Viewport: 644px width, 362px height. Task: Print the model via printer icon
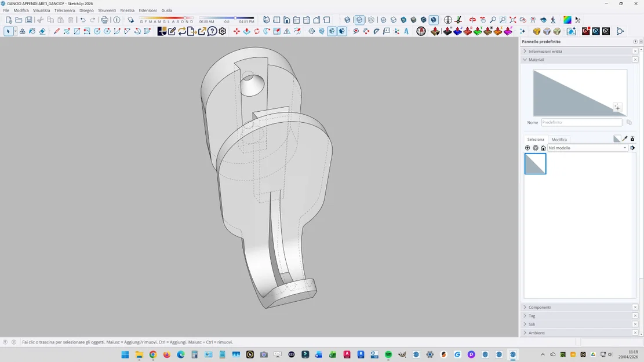pyautogui.click(x=105, y=20)
